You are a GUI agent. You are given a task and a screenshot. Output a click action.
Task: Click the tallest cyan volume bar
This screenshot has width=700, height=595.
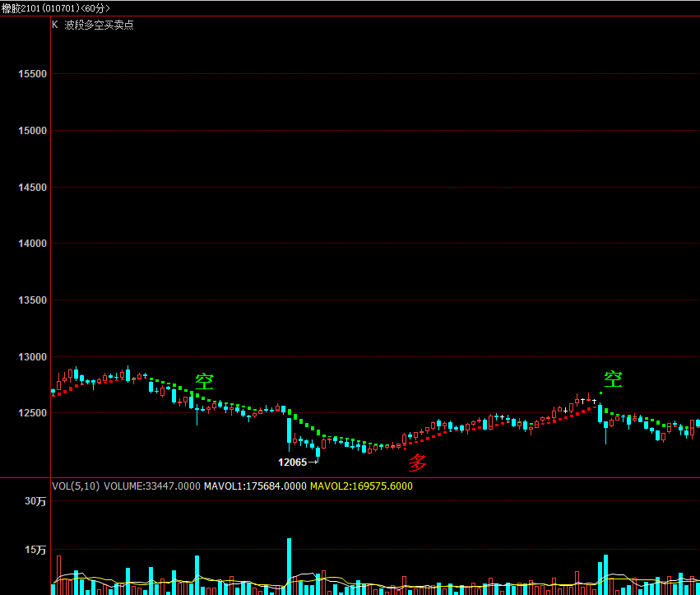[x=290, y=566]
